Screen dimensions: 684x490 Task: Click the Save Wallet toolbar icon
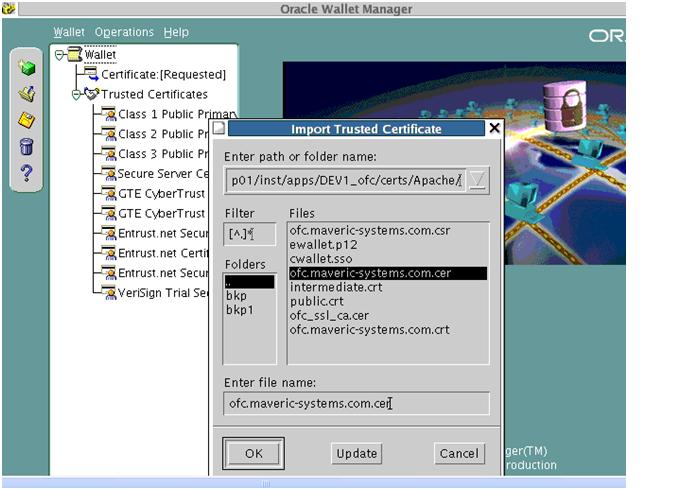(27, 120)
